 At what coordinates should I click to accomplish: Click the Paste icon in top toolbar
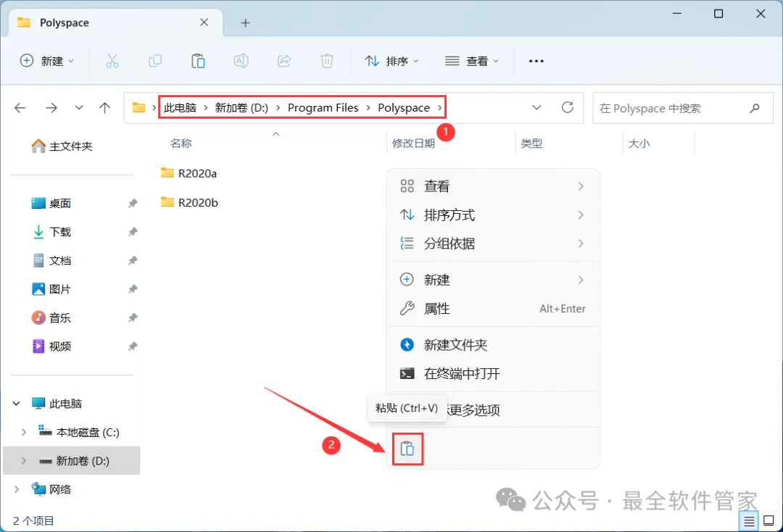[198, 61]
